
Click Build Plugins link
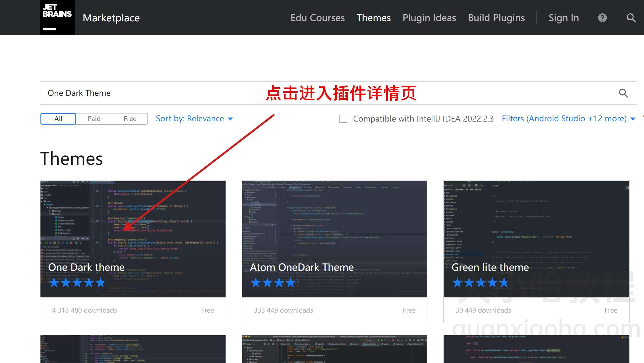point(496,18)
